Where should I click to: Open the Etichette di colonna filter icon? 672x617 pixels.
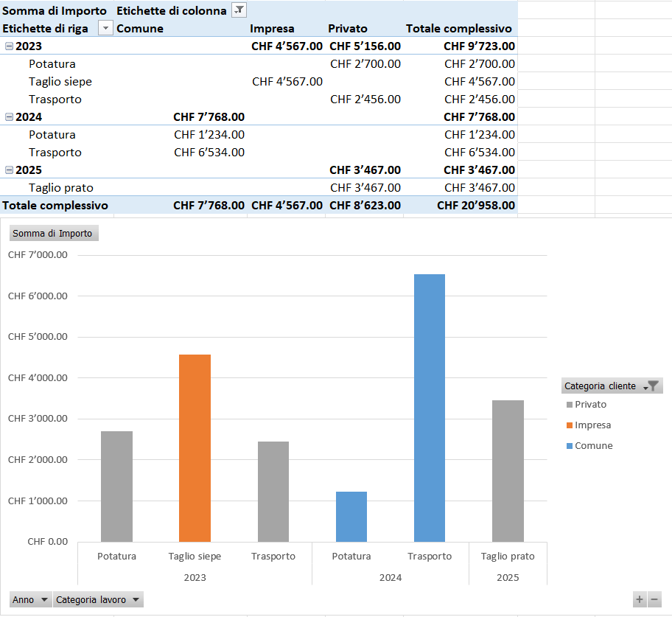(239, 10)
